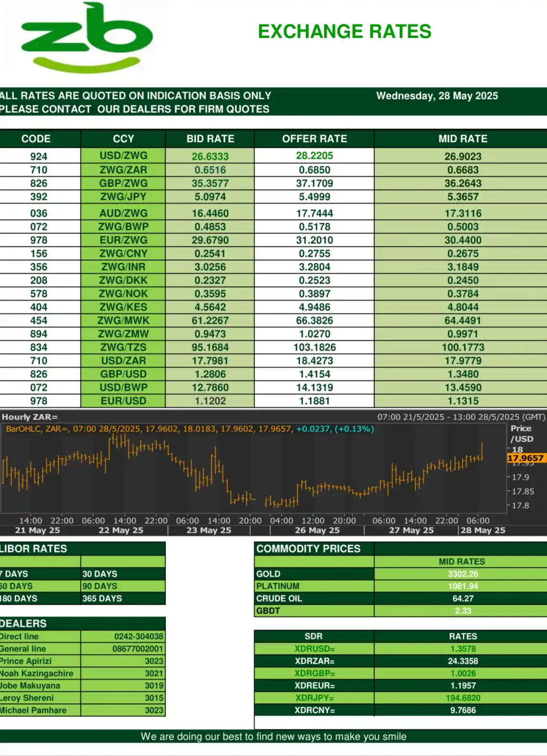
Task: Select the EUR/USD currency cell
Action: tap(123, 400)
